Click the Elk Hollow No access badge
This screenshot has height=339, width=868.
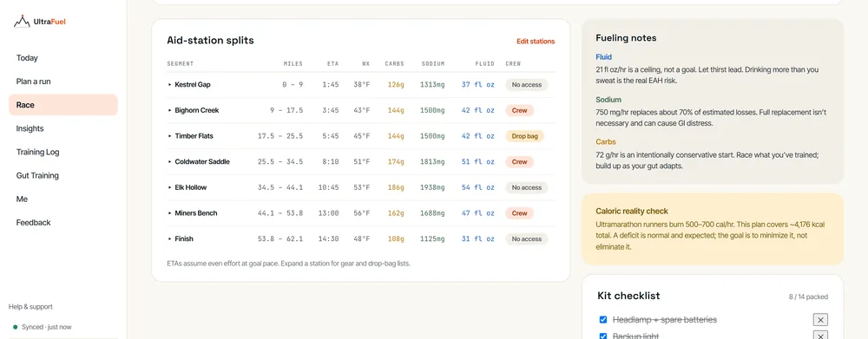[x=526, y=187]
